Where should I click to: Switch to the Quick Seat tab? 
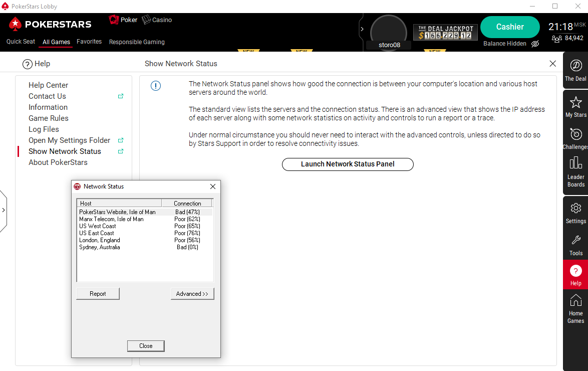(x=21, y=42)
